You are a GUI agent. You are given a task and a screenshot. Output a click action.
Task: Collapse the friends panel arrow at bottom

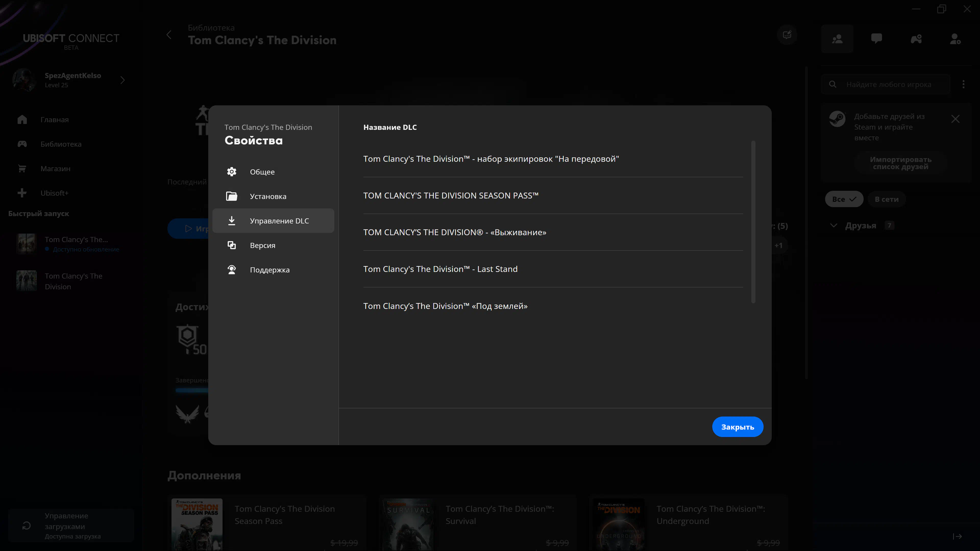point(957,536)
